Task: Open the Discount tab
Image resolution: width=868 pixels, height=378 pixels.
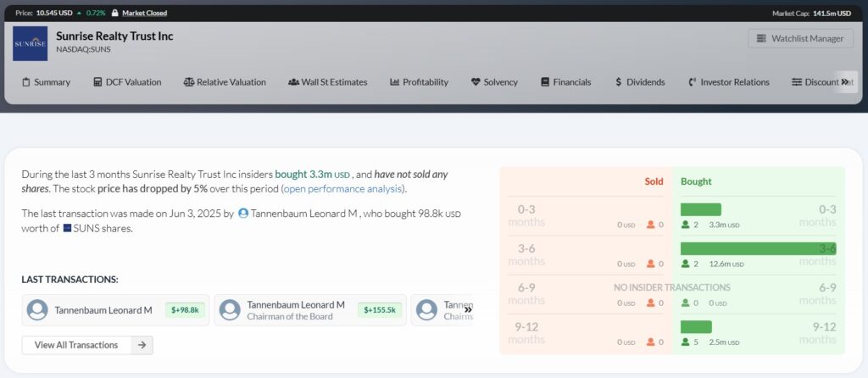Action: coord(815,82)
